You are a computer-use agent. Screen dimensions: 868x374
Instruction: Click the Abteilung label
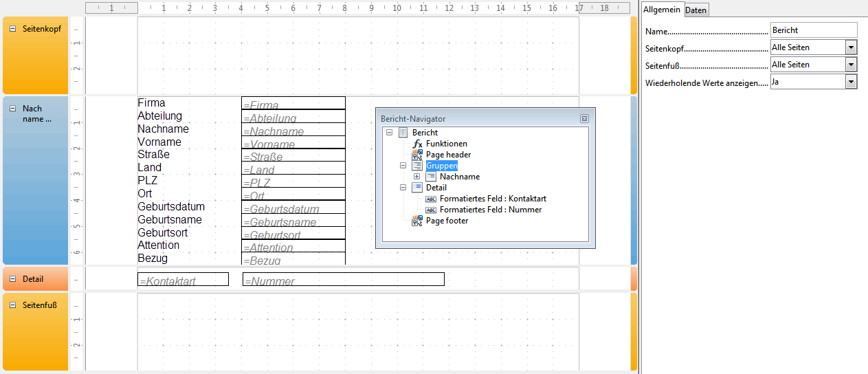click(x=159, y=115)
